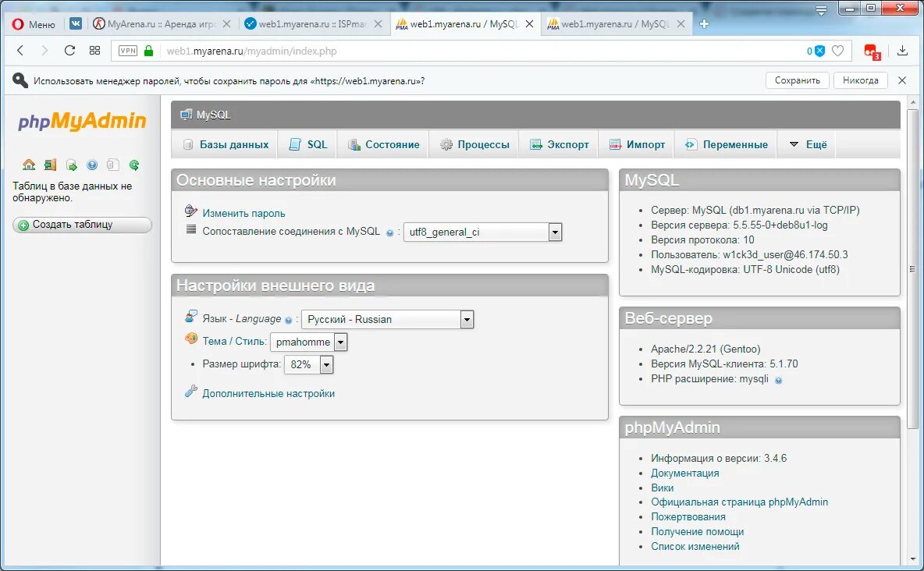The image size is (924, 571).
Task: Select text 'Apache/2.2.21 (Gentoo)'
Action: [x=706, y=349]
